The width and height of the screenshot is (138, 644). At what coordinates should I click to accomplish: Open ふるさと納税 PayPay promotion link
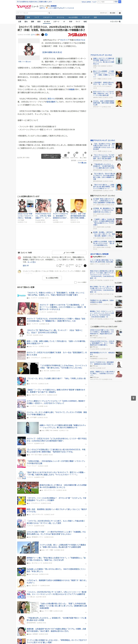[61, 8]
